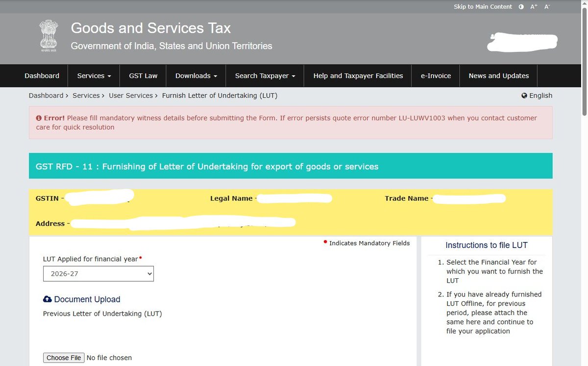The width and height of the screenshot is (588, 366).
Task: Click the 'GSTIN' label
Action: tap(47, 198)
